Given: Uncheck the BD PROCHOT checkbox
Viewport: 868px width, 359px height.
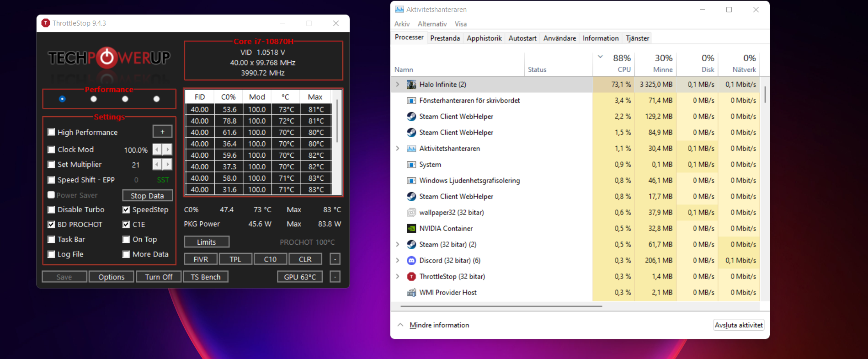Looking at the screenshot, I should click(x=51, y=225).
